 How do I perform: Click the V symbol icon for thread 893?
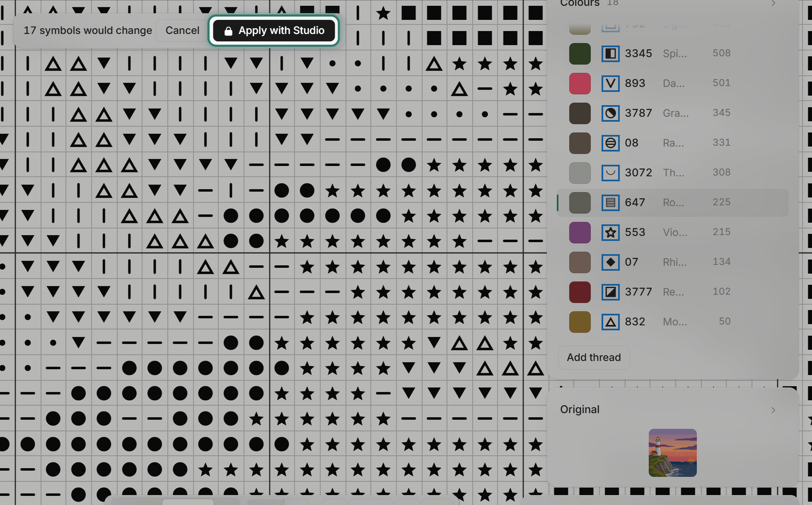(x=610, y=83)
